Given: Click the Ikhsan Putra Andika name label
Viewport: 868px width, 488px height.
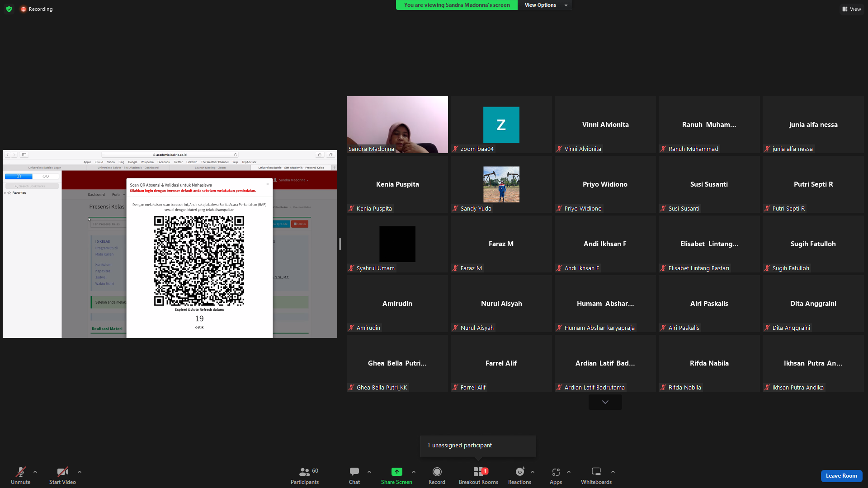Looking at the screenshot, I should (798, 387).
